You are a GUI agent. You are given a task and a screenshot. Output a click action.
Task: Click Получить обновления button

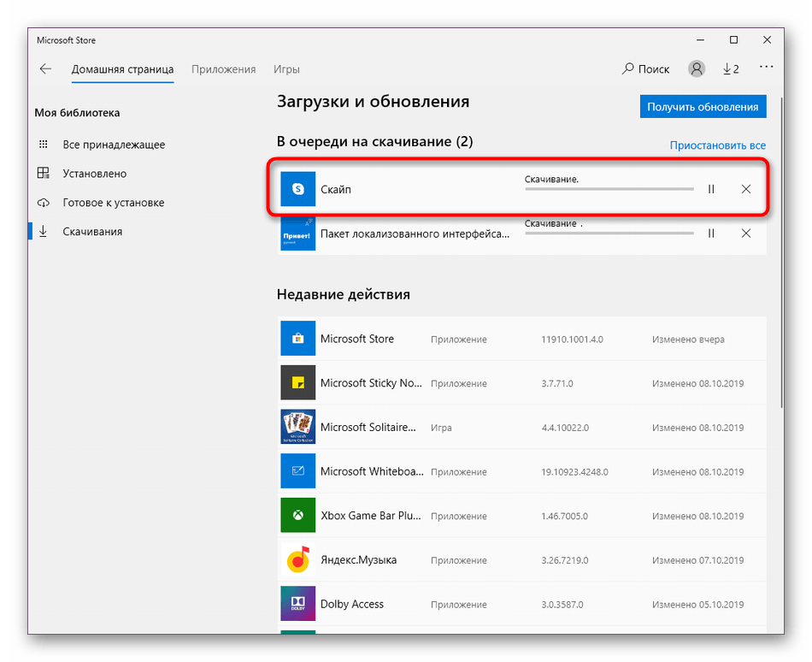pos(703,107)
